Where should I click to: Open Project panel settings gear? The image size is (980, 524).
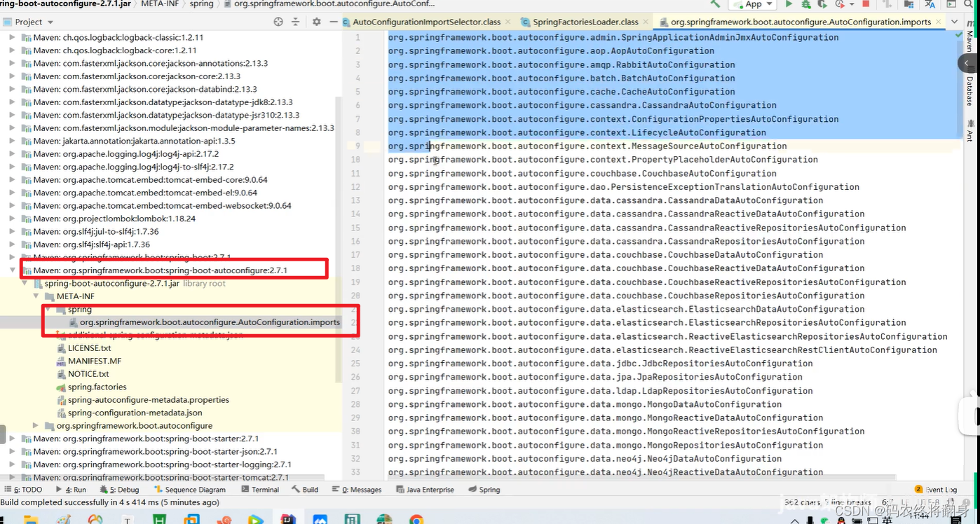click(x=316, y=22)
